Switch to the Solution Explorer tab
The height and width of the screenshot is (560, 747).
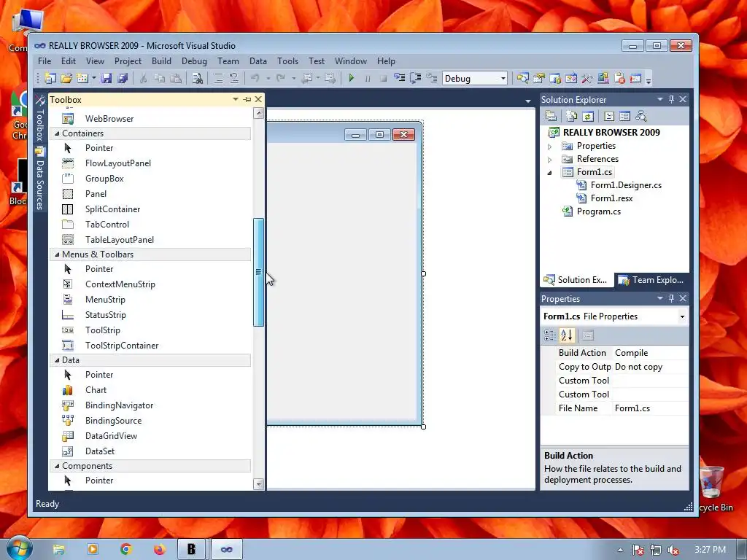(576, 280)
